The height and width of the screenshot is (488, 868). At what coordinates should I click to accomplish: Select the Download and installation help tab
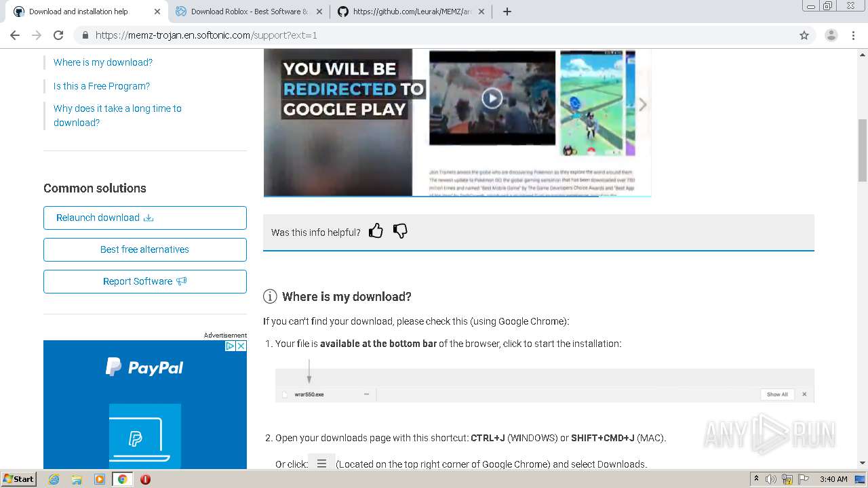(x=87, y=12)
